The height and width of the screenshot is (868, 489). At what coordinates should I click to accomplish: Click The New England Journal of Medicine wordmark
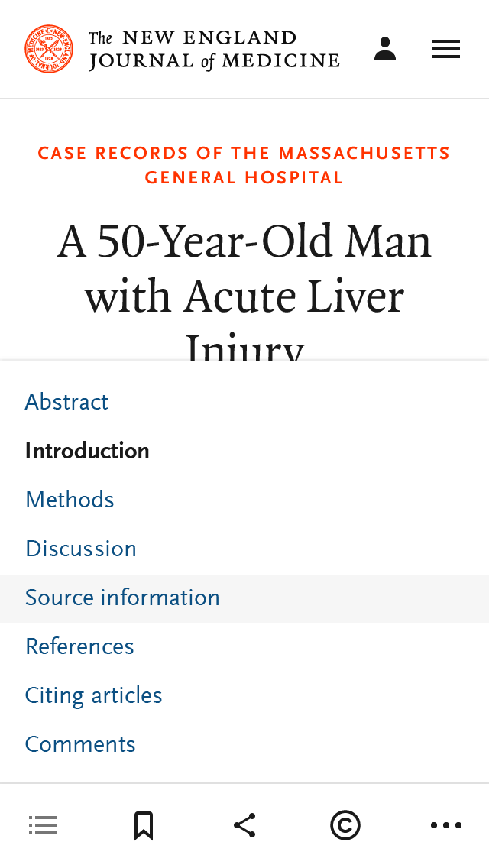pyautogui.click(x=214, y=50)
